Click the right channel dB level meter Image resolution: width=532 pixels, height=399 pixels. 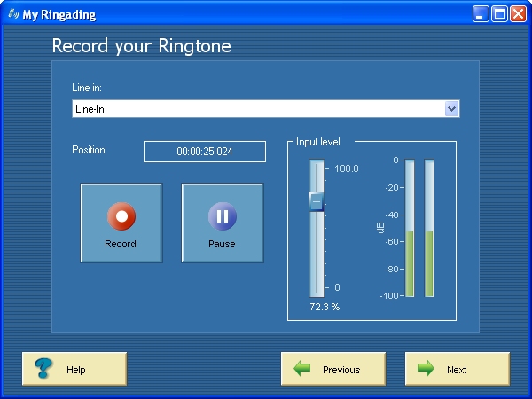point(429,228)
